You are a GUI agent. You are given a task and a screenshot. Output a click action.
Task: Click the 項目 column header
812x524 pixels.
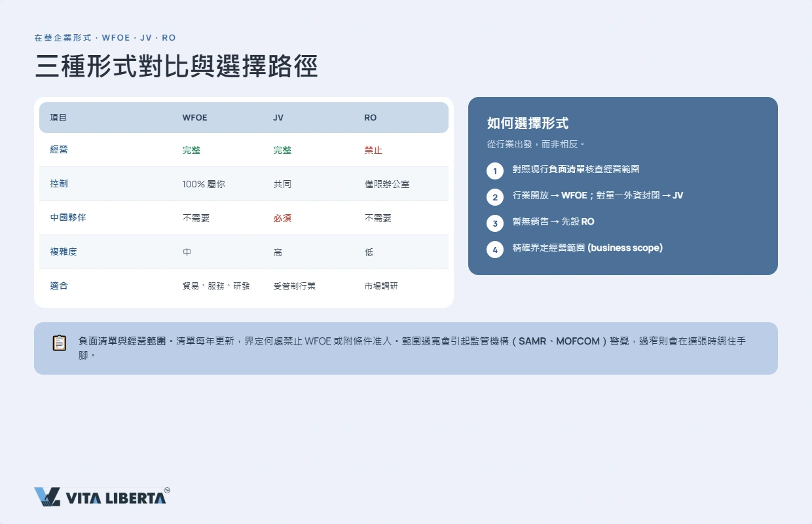[x=58, y=118]
